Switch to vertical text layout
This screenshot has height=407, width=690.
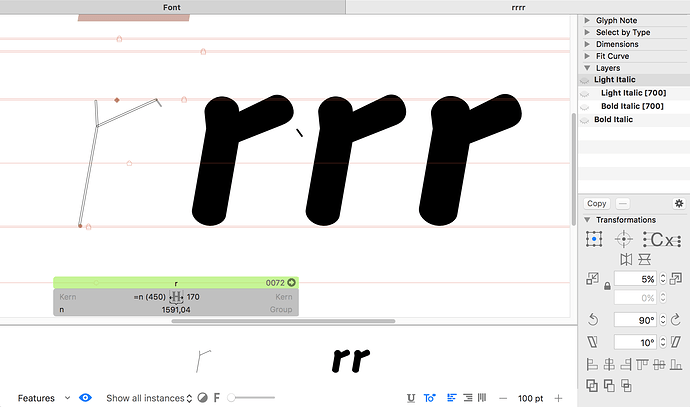(482, 398)
